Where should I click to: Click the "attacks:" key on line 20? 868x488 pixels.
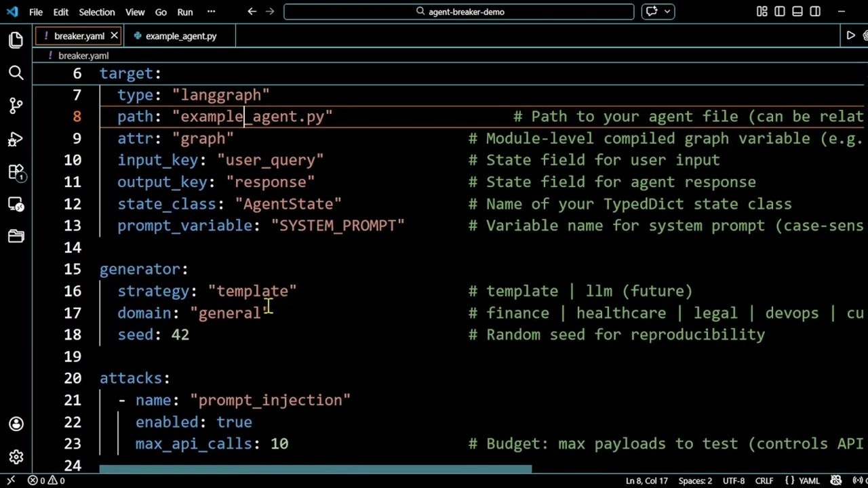[x=135, y=378]
